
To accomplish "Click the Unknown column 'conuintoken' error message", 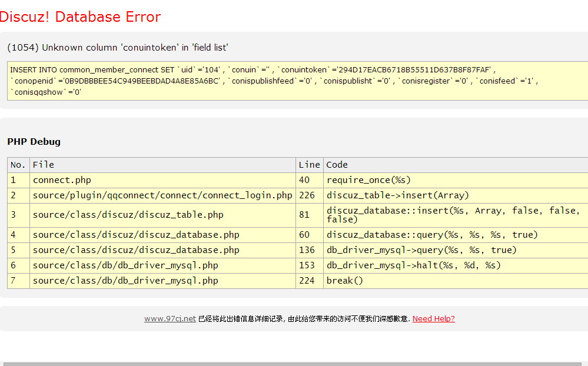I will [118, 47].
